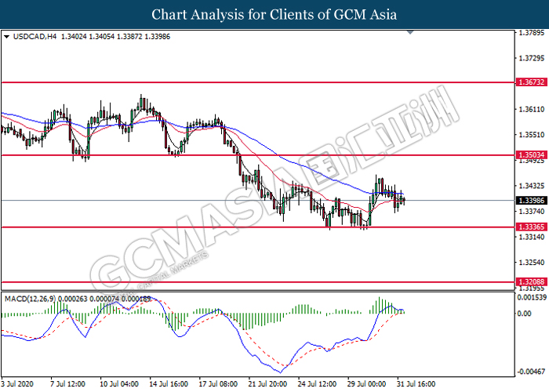The image size is (549, 392).
Task: Click the current price label 1.33986
Action: (531, 201)
